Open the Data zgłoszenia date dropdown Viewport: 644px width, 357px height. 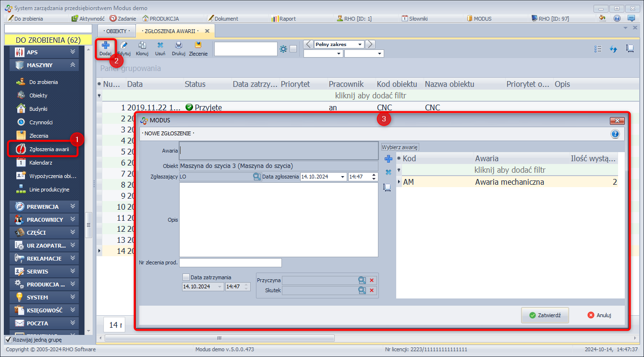coord(342,177)
